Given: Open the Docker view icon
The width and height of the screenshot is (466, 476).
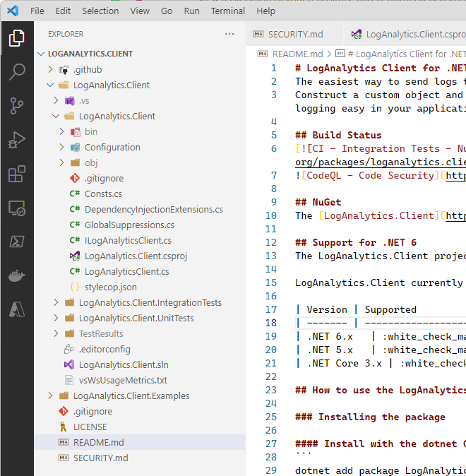Looking at the screenshot, I should (x=17, y=275).
